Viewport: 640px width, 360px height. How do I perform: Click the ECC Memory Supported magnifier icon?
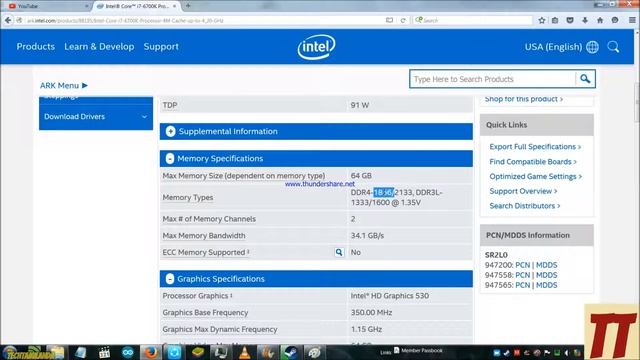coord(339,252)
